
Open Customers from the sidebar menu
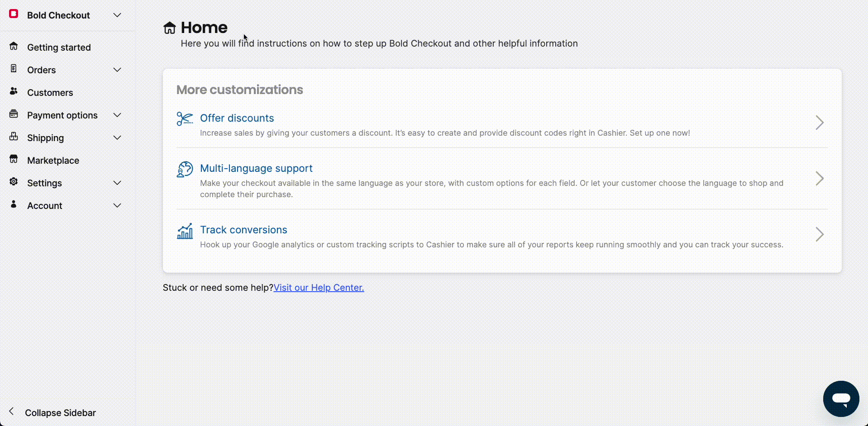(x=50, y=92)
